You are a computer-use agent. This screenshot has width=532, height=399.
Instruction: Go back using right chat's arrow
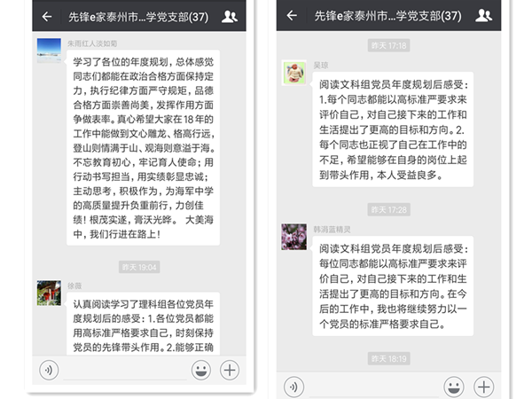point(292,15)
